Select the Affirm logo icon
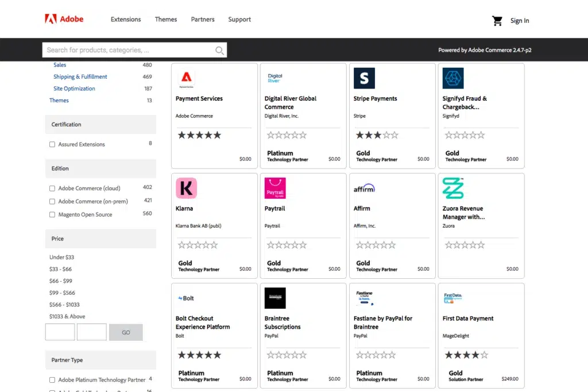Image resolution: width=588 pixels, height=392 pixels. pyautogui.click(x=364, y=188)
